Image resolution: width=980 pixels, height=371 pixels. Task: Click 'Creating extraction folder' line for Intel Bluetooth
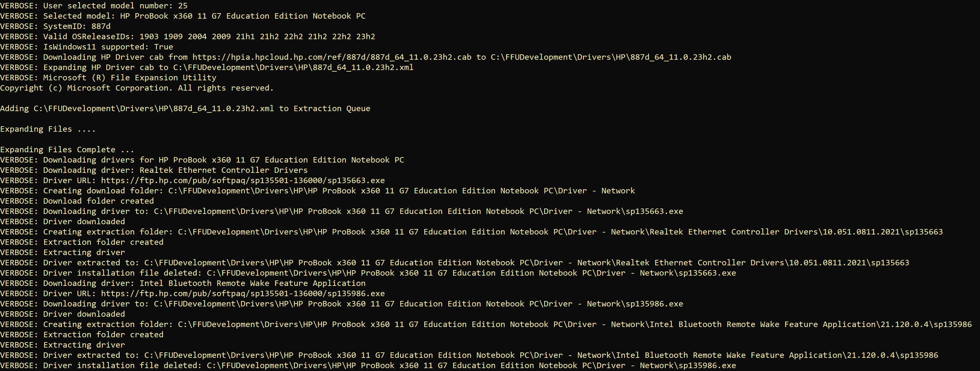(x=486, y=324)
